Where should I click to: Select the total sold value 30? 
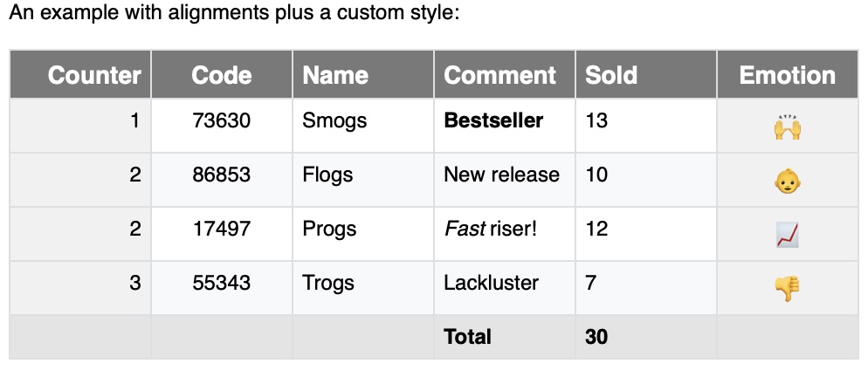click(x=597, y=337)
